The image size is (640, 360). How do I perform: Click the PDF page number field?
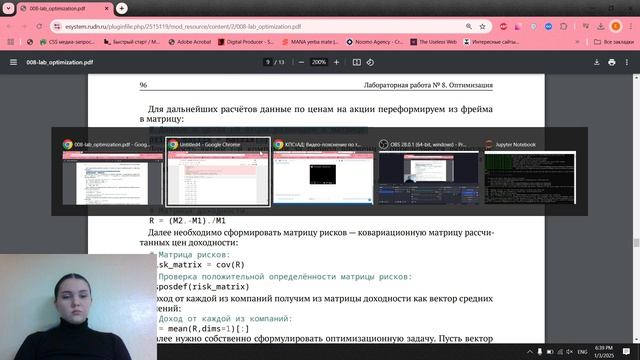[x=268, y=62]
